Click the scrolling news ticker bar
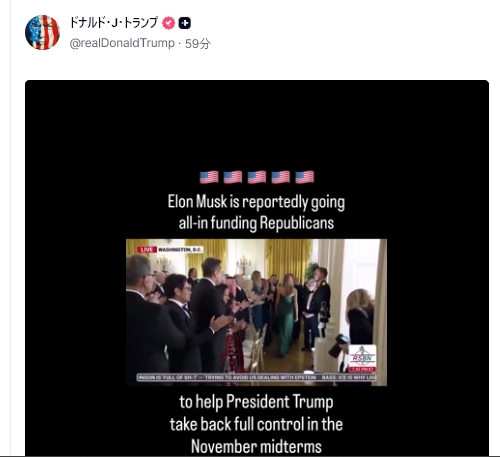500x457 pixels. tap(256, 377)
